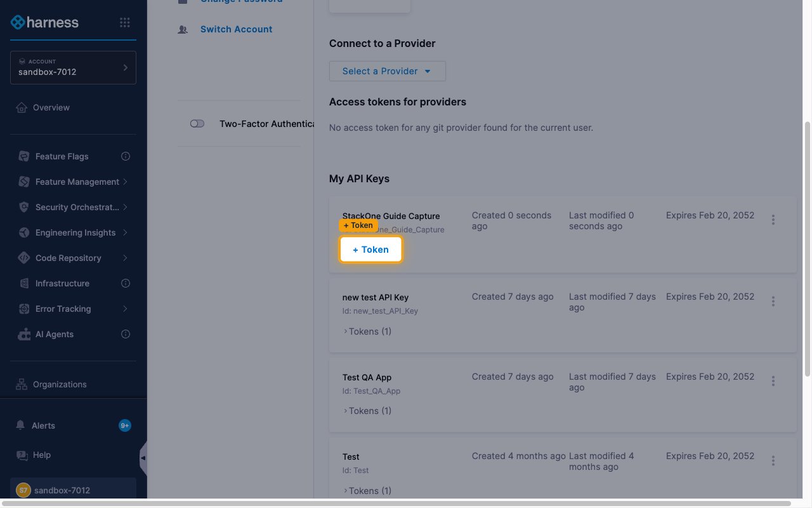
Task: Click the vertical page scrollbar
Action: tap(808, 248)
